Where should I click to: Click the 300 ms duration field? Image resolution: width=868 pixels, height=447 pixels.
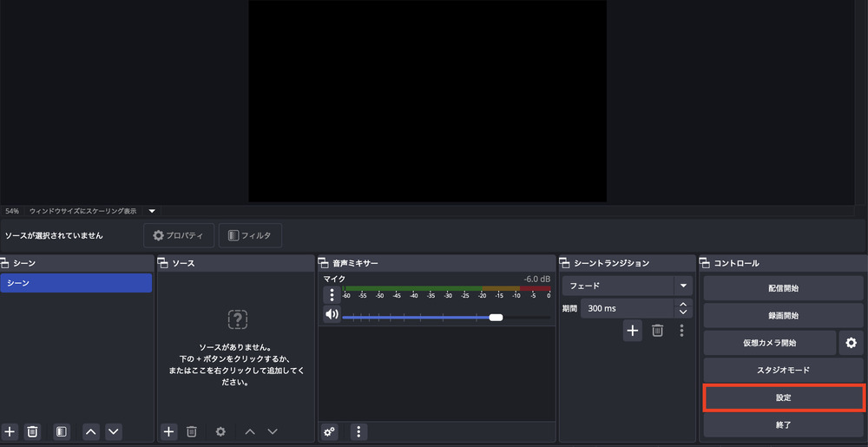(628, 309)
